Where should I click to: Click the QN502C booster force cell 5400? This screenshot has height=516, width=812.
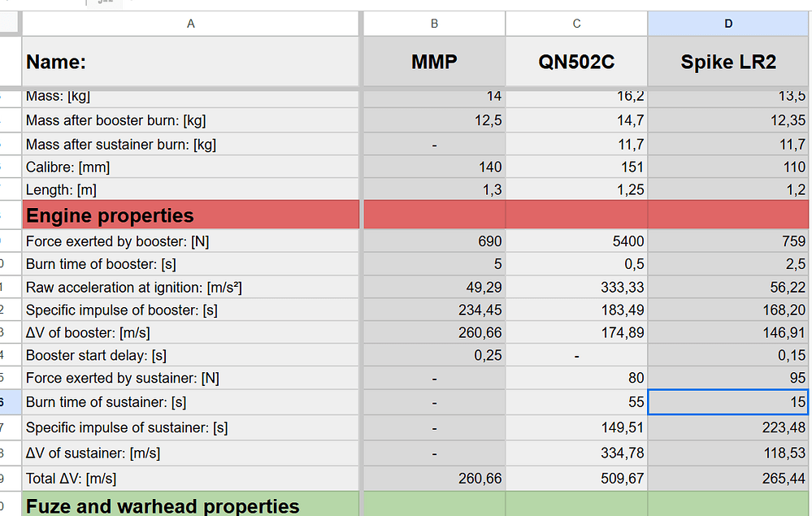point(576,241)
